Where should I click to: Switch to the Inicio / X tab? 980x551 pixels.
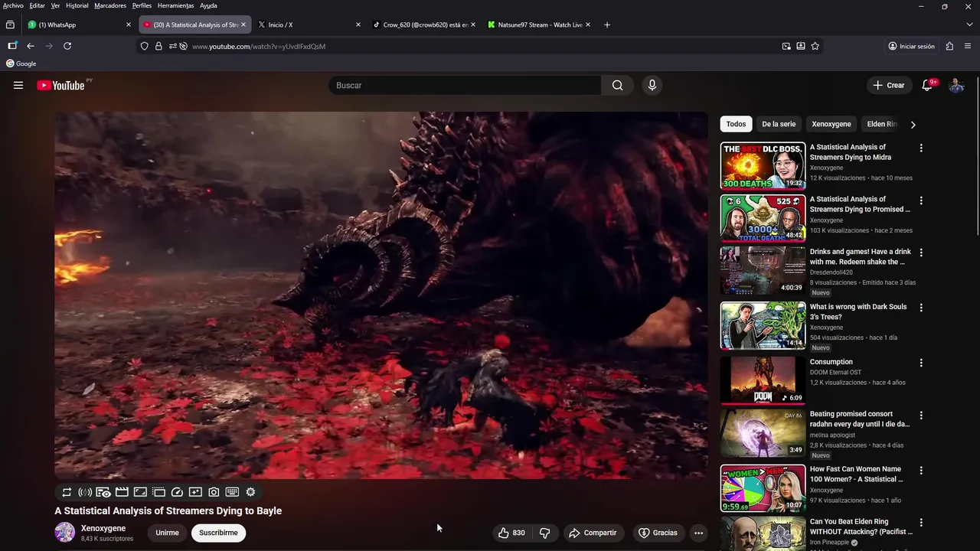[309, 24]
